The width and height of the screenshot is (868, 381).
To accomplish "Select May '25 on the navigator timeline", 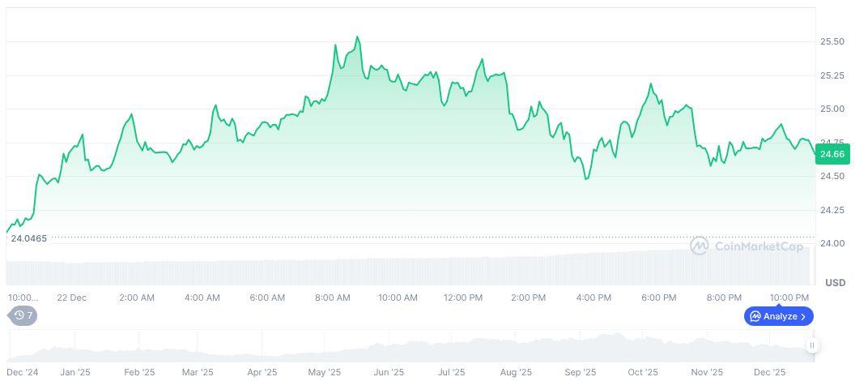I will (x=324, y=373).
